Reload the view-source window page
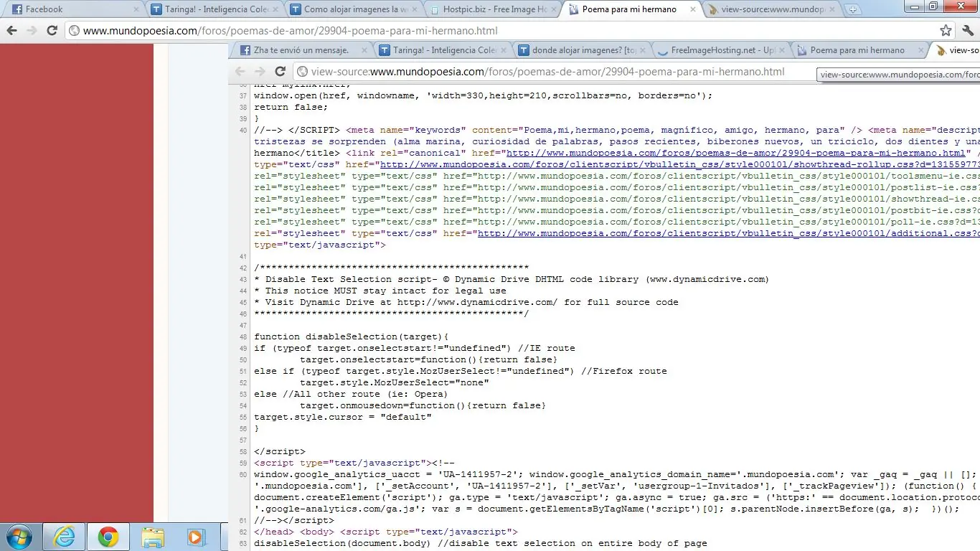This screenshot has width=980, height=551. (281, 71)
